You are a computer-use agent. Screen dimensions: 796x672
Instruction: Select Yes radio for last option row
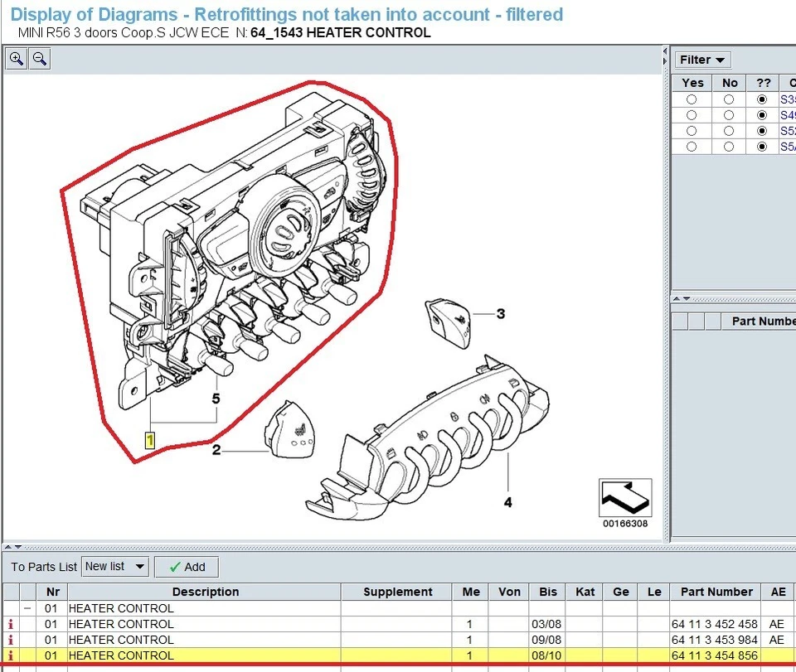point(692,147)
